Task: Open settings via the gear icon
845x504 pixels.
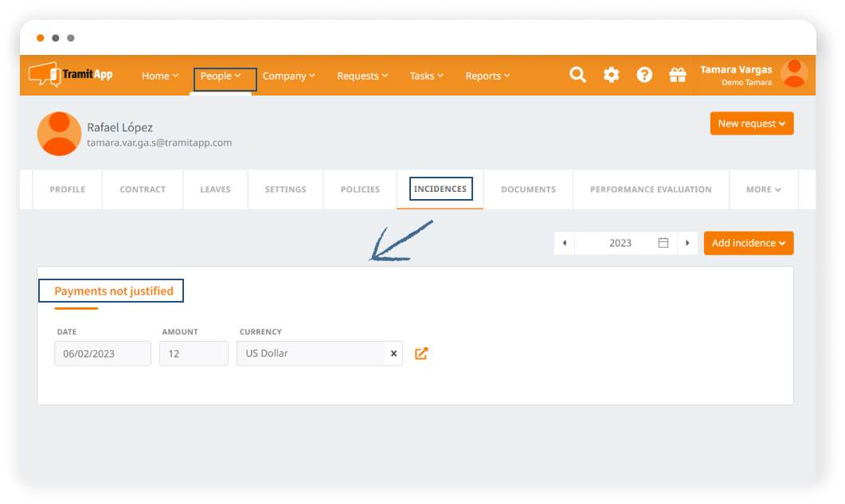Action: 611,75
